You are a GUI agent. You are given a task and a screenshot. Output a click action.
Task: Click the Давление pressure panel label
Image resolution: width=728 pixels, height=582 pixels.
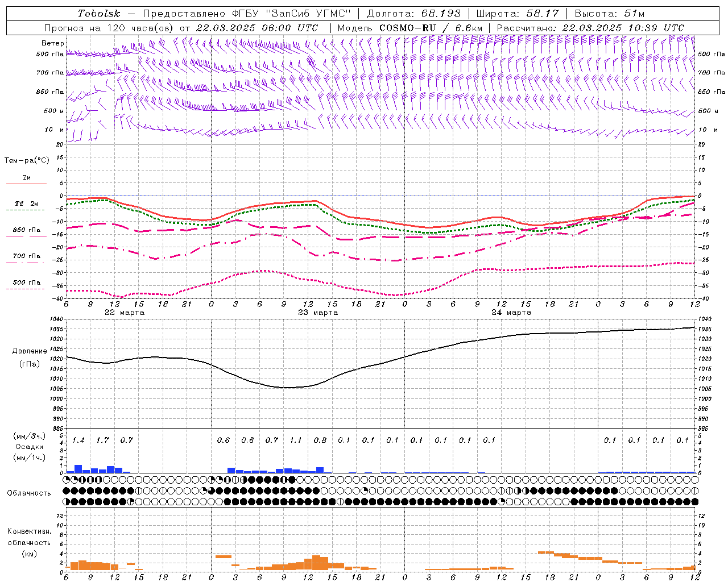point(30,351)
